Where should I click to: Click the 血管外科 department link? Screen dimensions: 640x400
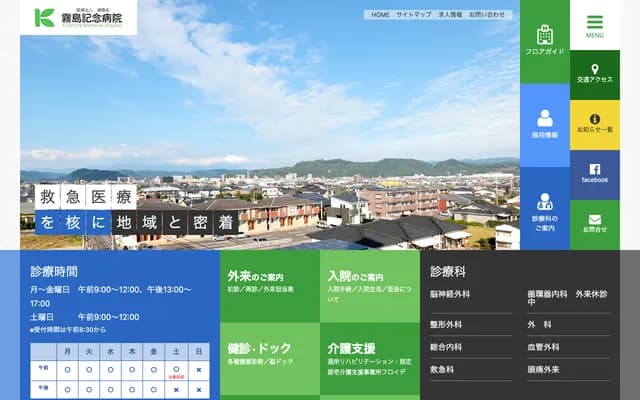click(544, 347)
